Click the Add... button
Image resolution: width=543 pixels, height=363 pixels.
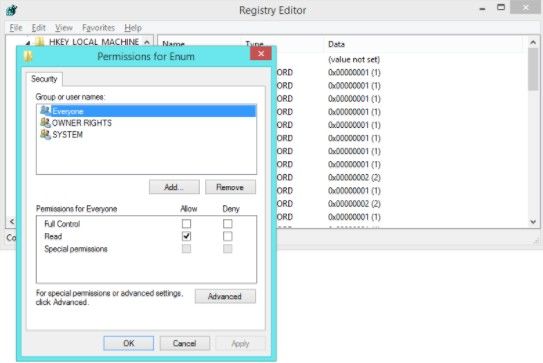pos(174,187)
